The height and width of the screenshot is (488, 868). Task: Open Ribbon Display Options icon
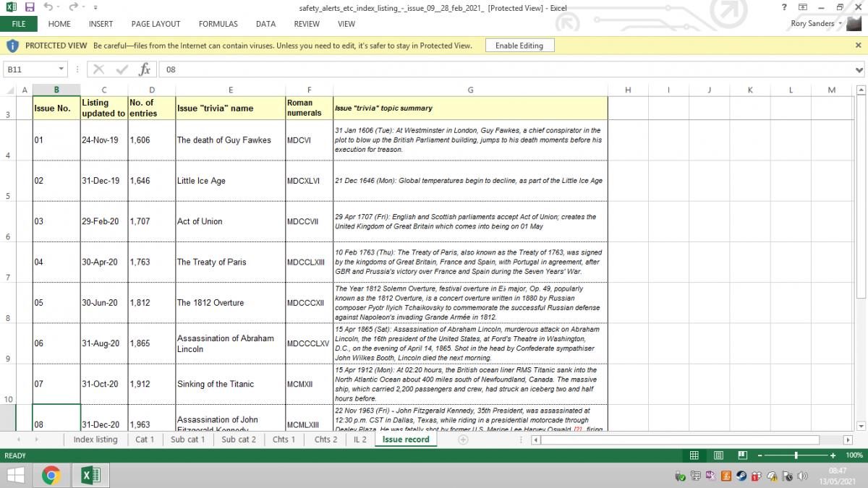point(803,7)
